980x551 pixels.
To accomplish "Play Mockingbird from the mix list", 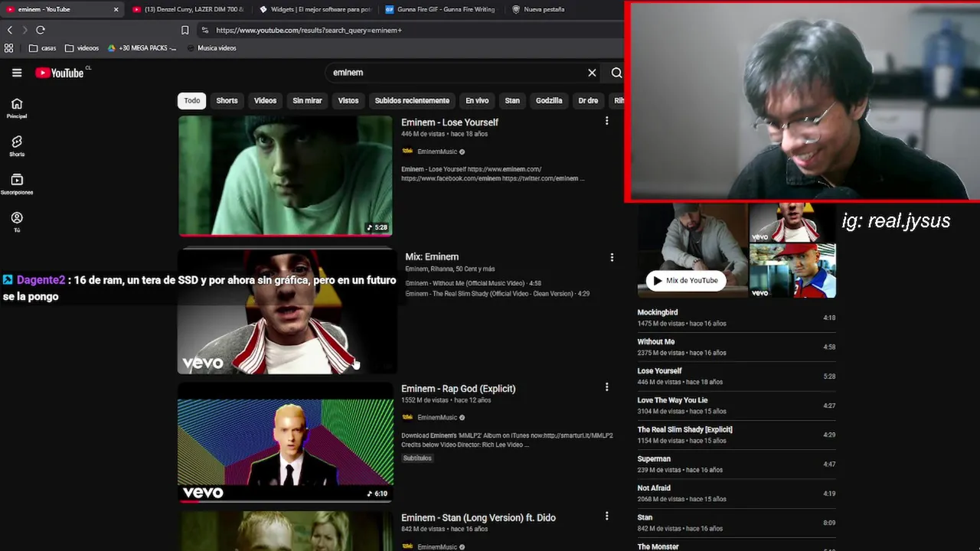I will tap(737, 318).
